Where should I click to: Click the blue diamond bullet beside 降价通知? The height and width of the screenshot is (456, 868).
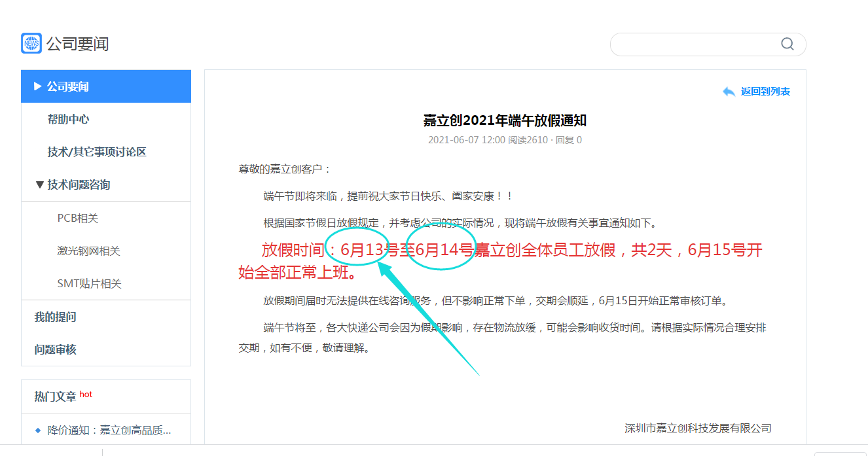coord(38,430)
